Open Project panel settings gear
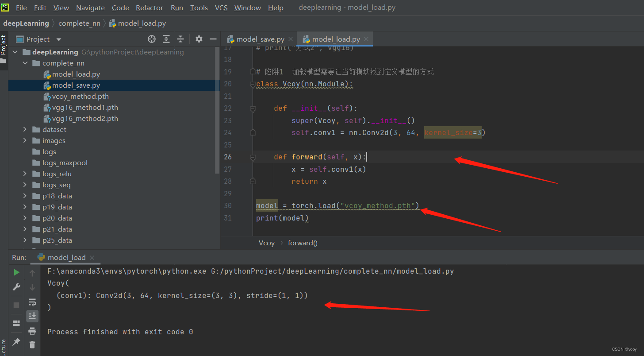 coord(199,39)
